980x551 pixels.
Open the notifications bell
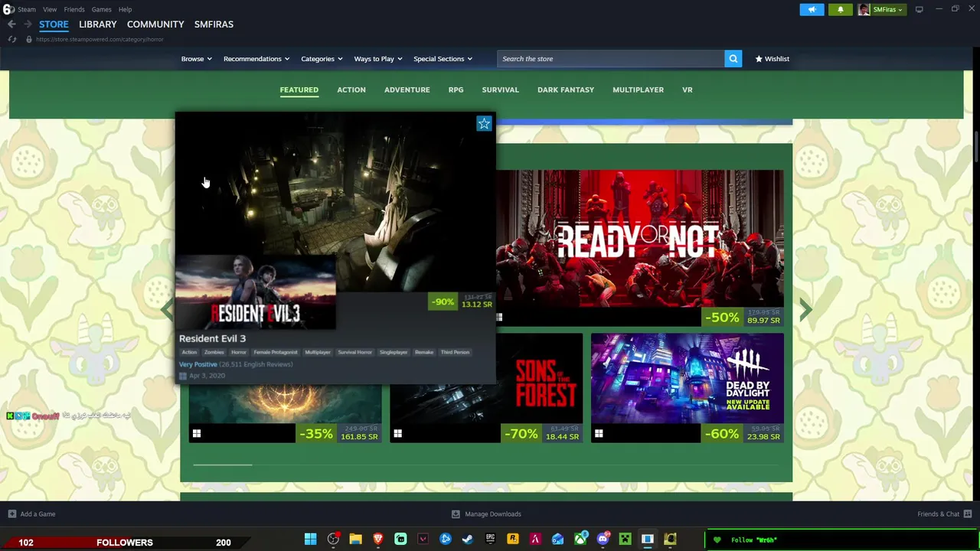pos(840,9)
